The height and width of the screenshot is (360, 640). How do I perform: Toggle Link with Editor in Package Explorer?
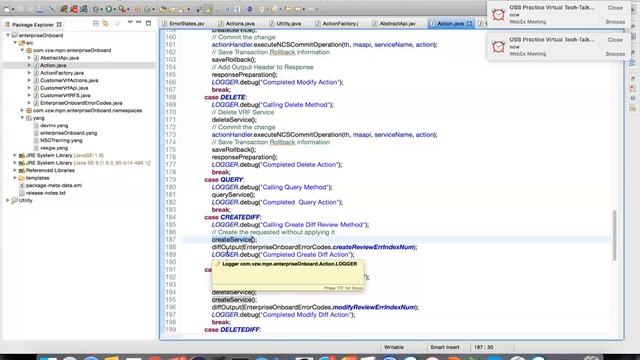tap(105, 24)
